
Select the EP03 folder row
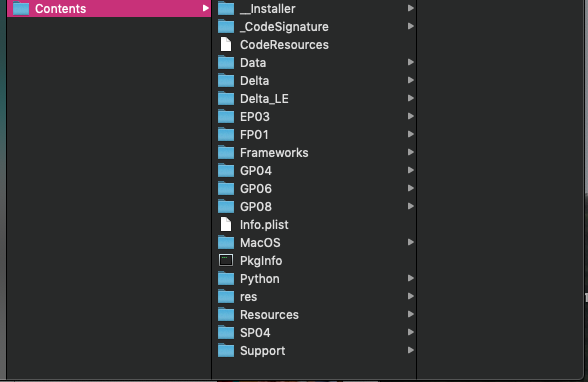point(315,116)
